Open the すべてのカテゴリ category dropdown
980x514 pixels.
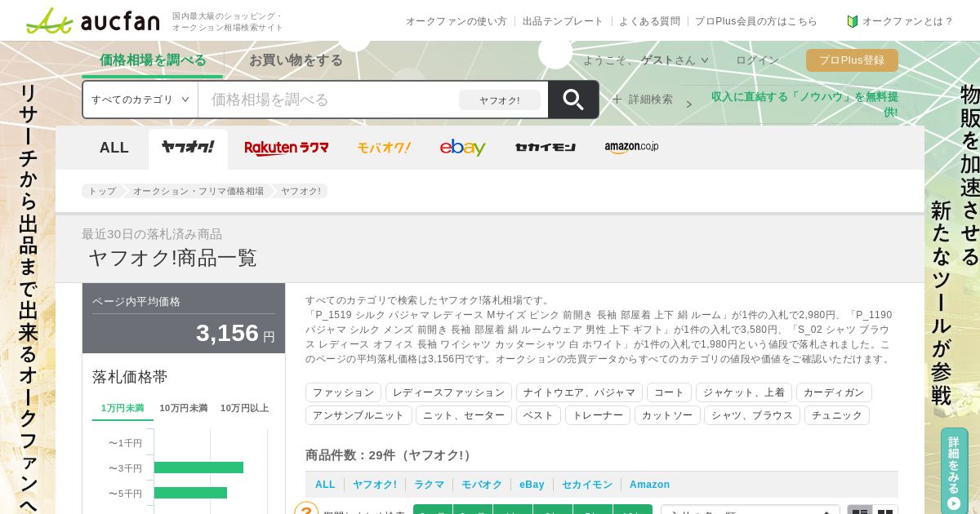click(x=140, y=100)
